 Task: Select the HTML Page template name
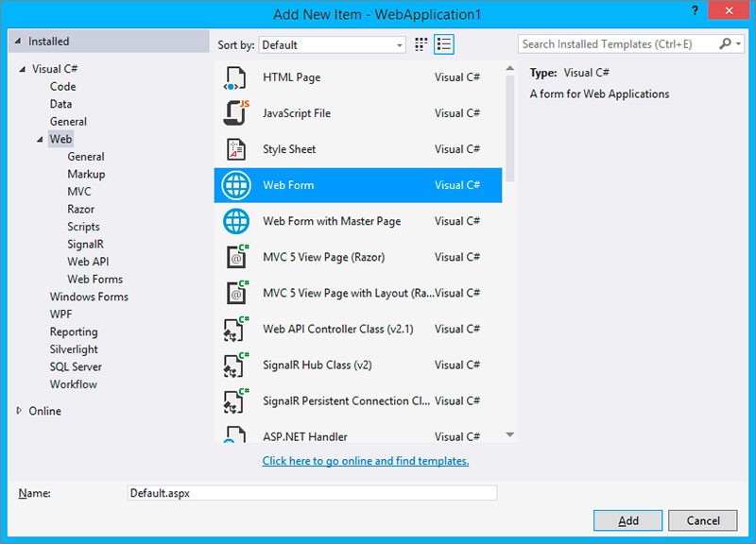pos(292,77)
